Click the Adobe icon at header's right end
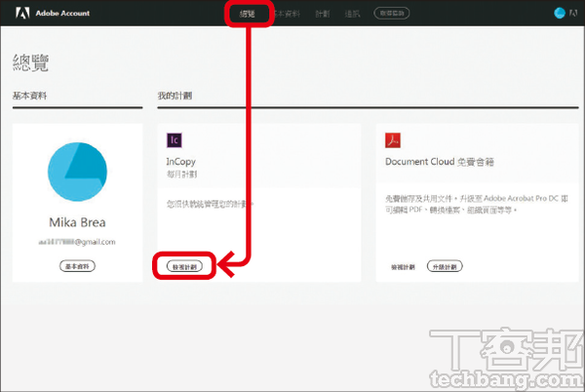585x392 pixels. pyautogui.click(x=573, y=13)
